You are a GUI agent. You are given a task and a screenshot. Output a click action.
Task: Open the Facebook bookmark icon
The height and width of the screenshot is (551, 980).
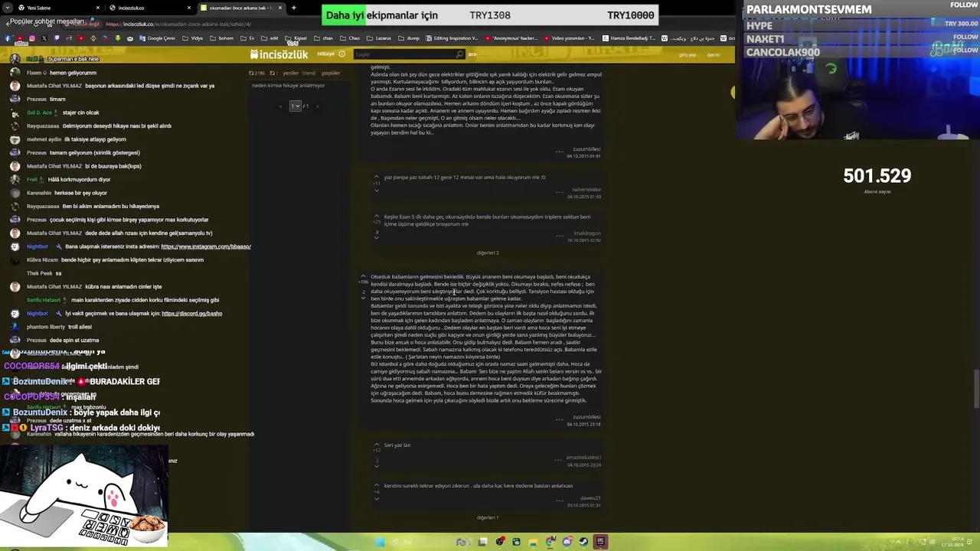tap(8, 38)
